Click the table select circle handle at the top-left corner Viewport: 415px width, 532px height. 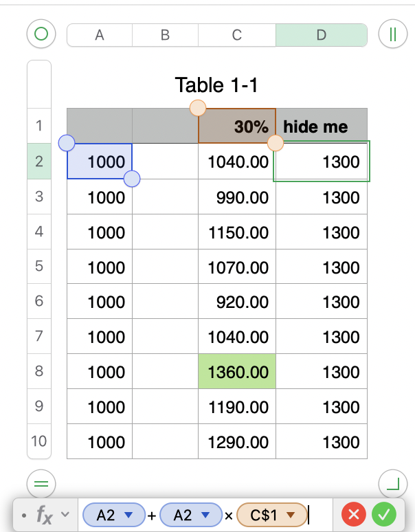(41, 34)
